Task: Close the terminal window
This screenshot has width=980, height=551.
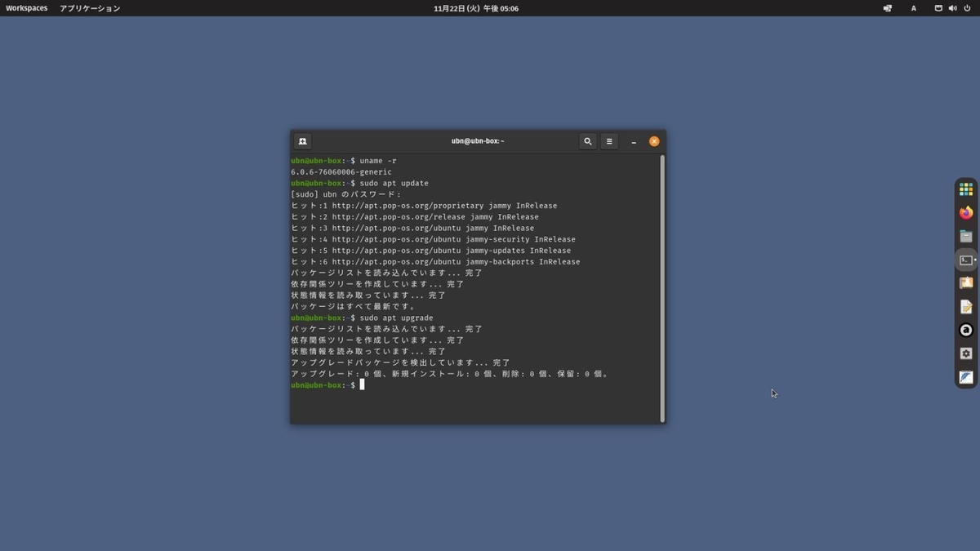Action: pos(654,141)
